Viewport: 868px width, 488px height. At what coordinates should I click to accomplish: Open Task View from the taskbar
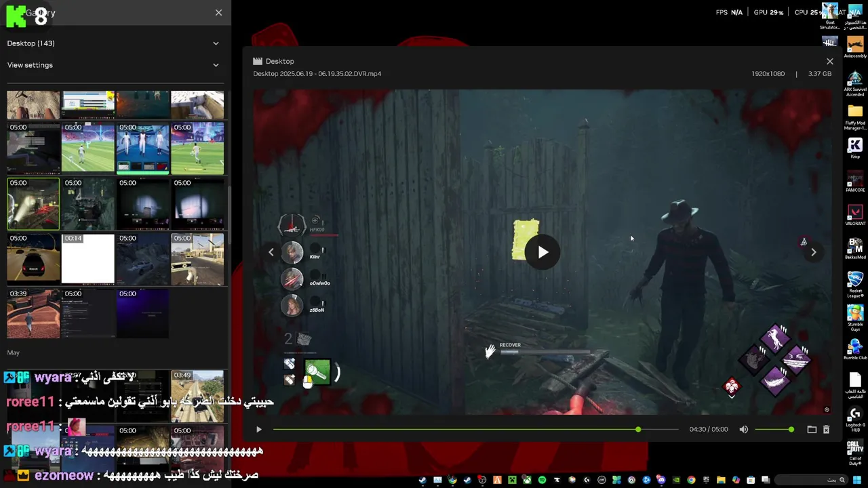click(x=766, y=480)
